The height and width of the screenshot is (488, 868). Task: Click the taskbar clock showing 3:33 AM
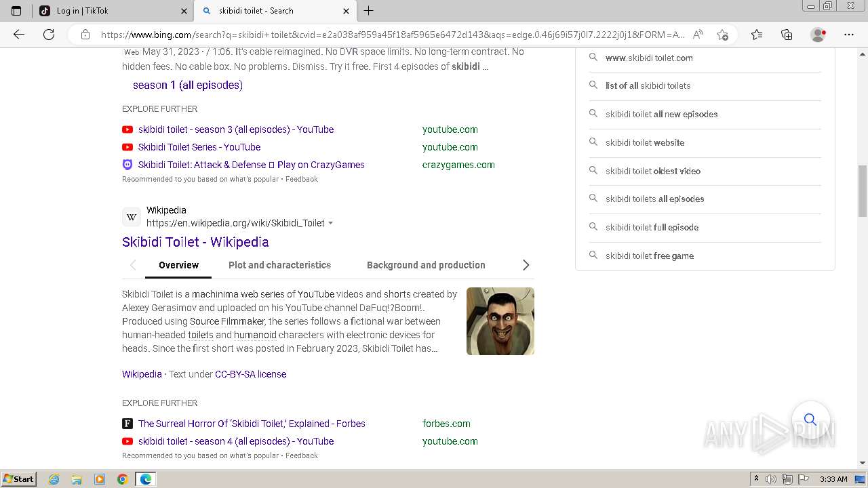833,479
